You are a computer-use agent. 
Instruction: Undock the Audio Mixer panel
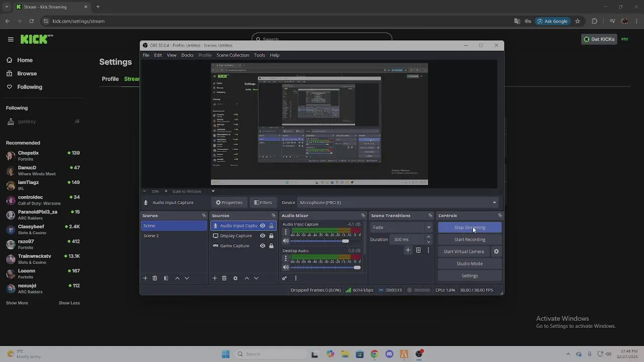363,216
